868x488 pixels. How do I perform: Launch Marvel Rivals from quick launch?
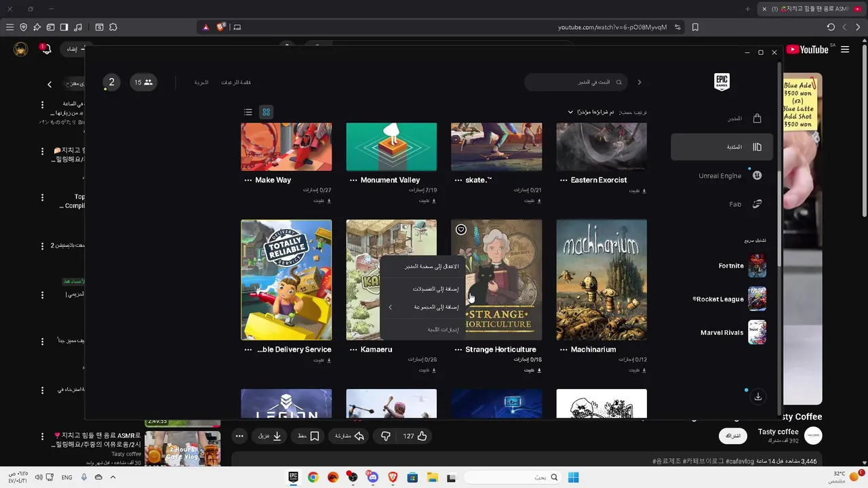733,333
